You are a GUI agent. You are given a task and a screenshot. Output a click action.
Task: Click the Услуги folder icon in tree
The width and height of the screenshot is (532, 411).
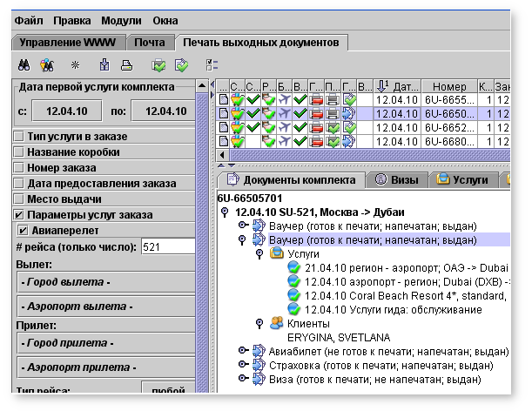click(276, 253)
